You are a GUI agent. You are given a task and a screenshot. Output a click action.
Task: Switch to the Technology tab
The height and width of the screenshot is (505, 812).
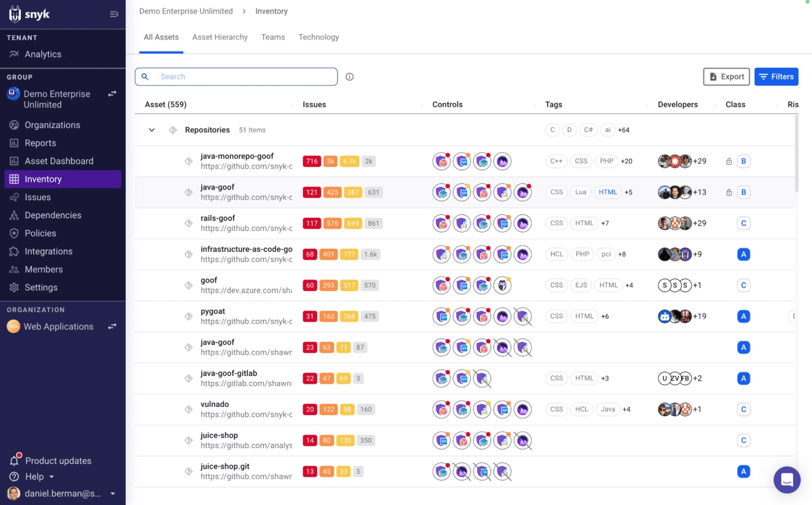point(318,37)
